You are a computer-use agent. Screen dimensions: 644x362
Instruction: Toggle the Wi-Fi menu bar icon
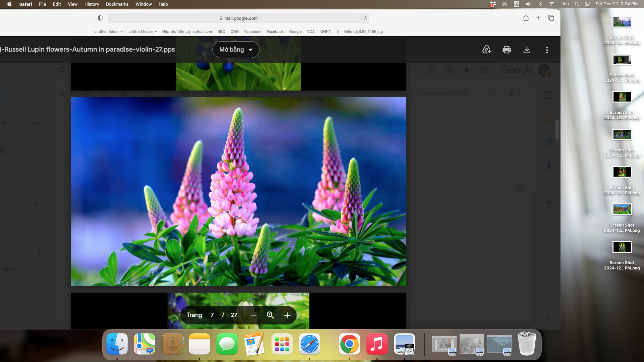click(x=551, y=4)
